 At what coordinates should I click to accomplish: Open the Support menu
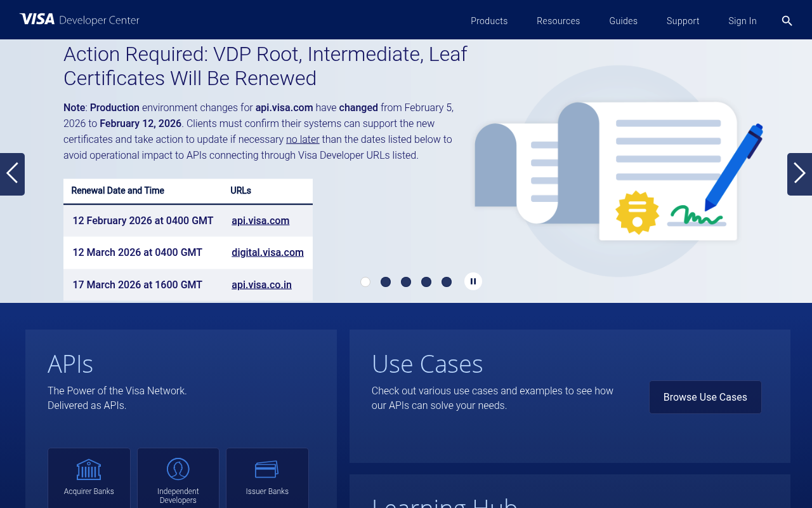[683, 21]
